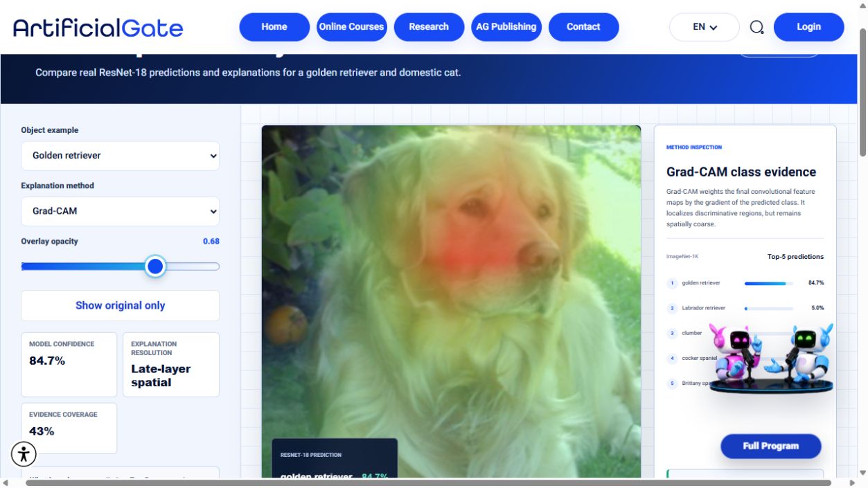
Task: Click the 0.68 opacity value
Action: click(x=211, y=241)
